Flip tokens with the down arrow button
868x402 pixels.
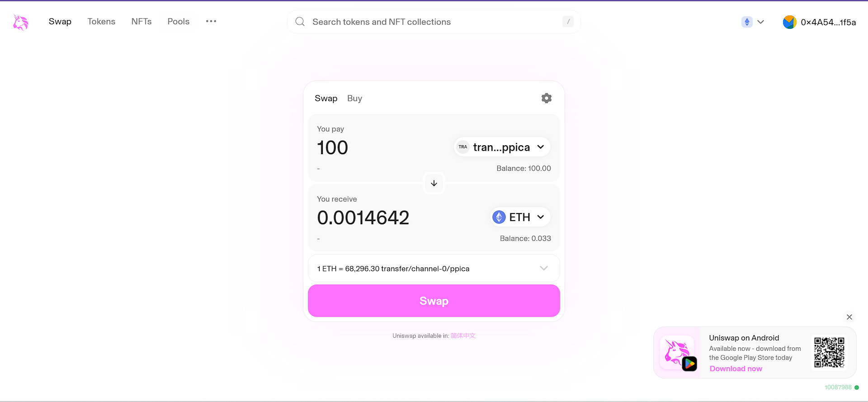[434, 183]
